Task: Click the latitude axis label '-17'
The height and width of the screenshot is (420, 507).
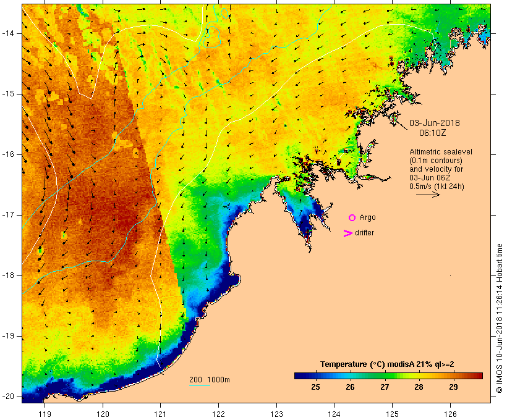Action: [x=7, y=215]
